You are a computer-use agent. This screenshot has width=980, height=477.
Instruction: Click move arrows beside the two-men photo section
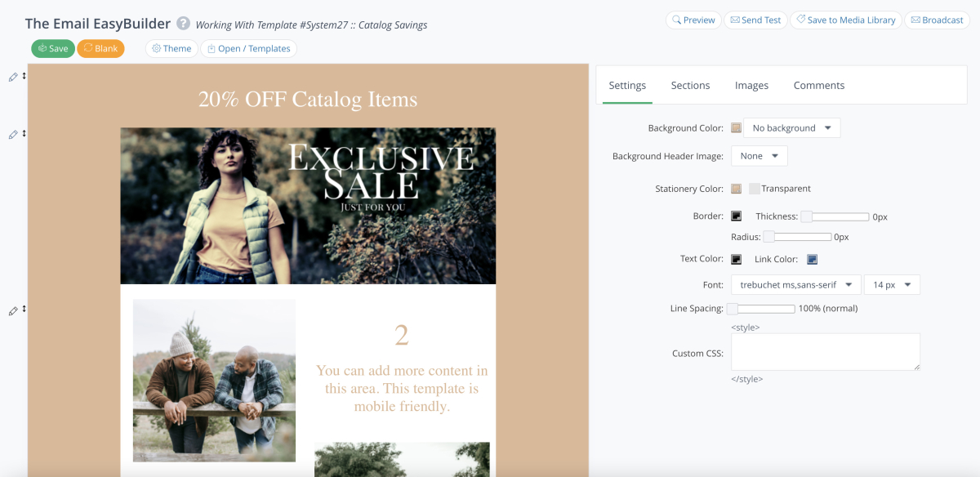point(24,310)
